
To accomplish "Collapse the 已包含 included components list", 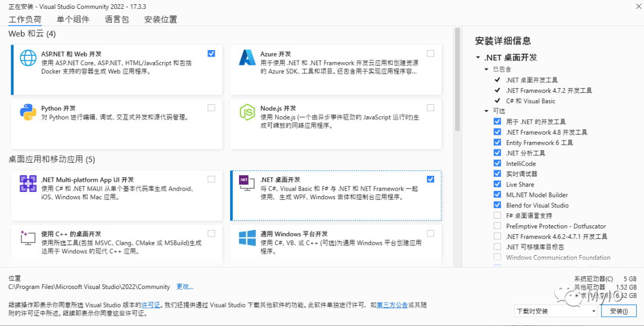I will (487, 69).
